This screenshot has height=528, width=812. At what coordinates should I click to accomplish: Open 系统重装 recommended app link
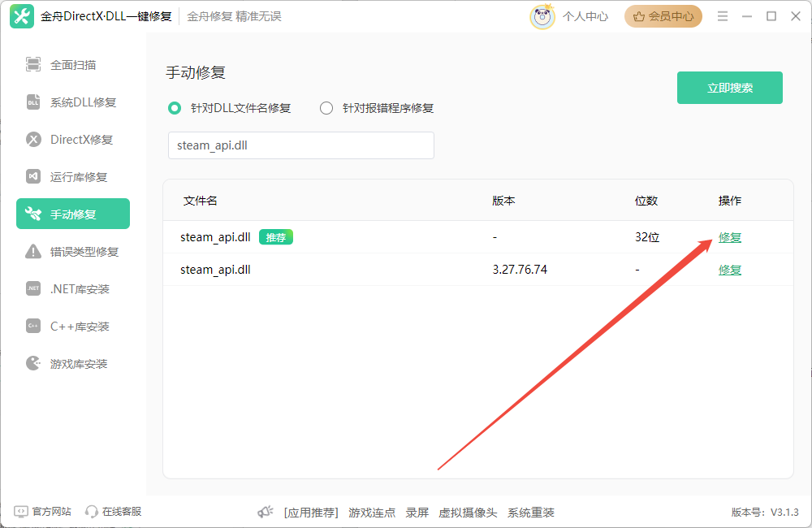click(530, 513)
